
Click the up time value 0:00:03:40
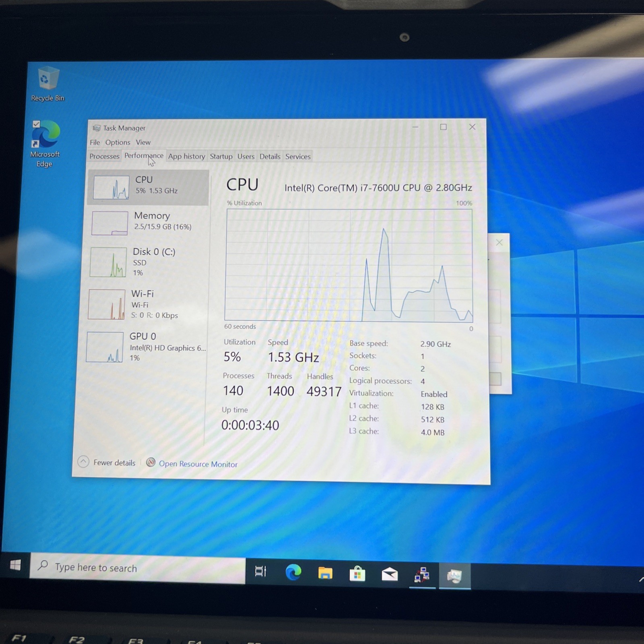tap(250, 425)
